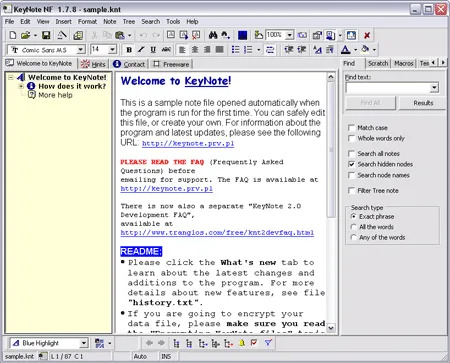
Task: Enable the Match case checkbox
Action: 351,128
